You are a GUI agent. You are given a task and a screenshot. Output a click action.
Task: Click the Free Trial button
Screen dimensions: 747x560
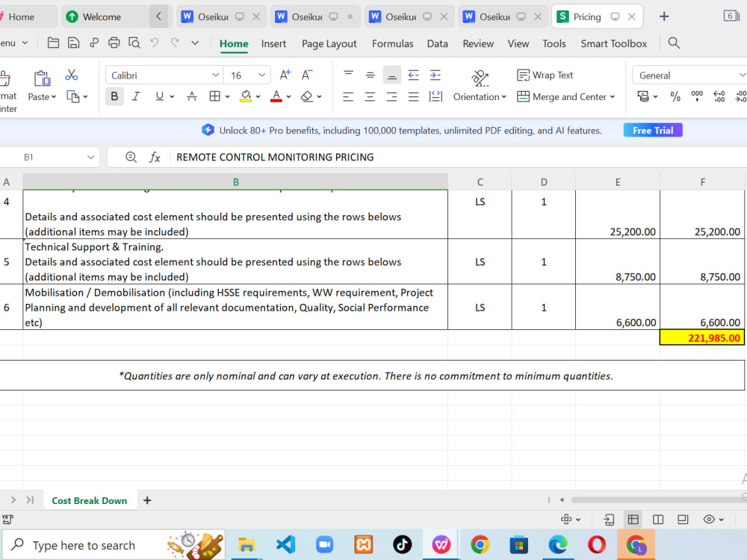[653, 131]
